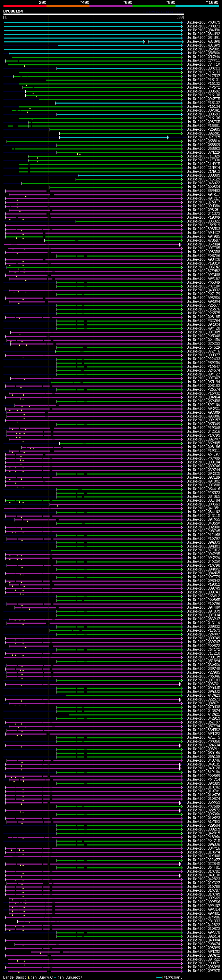Select hit label UniRef100_B3VSA1

(x=203, y=110)
